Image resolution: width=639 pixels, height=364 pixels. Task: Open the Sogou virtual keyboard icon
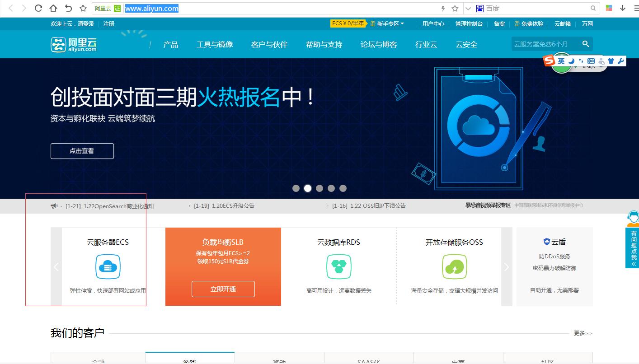pyautogui.click(x=591, y=60)
